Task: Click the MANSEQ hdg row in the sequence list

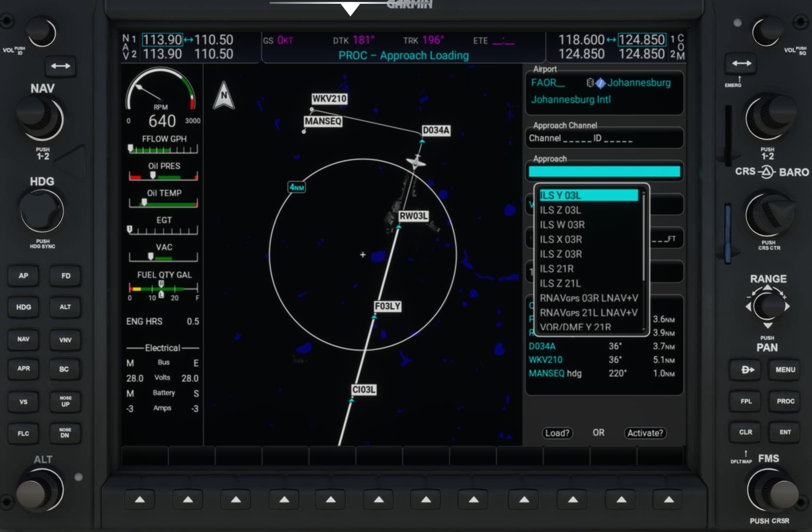Action: click(x=602, y=373)
